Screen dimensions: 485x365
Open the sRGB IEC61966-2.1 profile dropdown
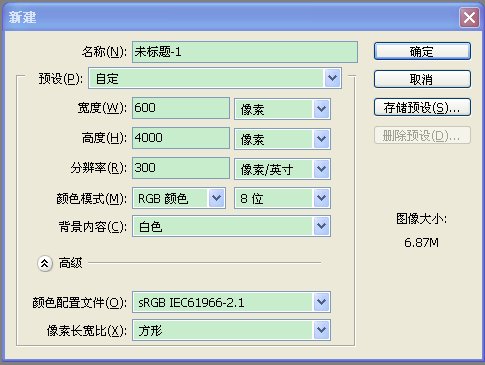231,302
